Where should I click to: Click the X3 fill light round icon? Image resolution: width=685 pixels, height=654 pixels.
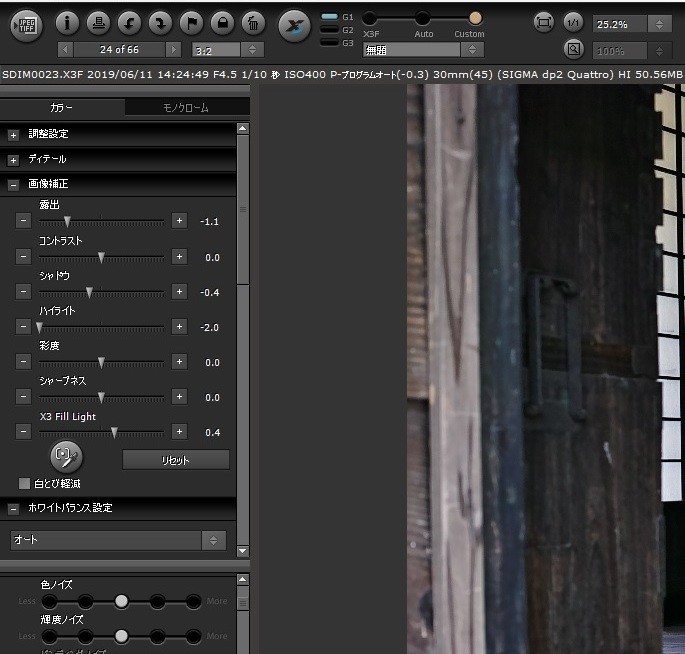[x=294, y=26]
